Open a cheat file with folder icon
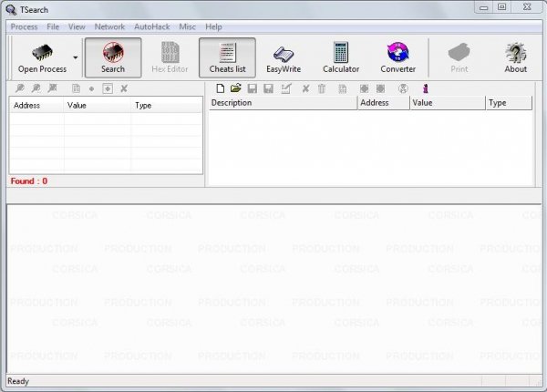 coord(236,88)
